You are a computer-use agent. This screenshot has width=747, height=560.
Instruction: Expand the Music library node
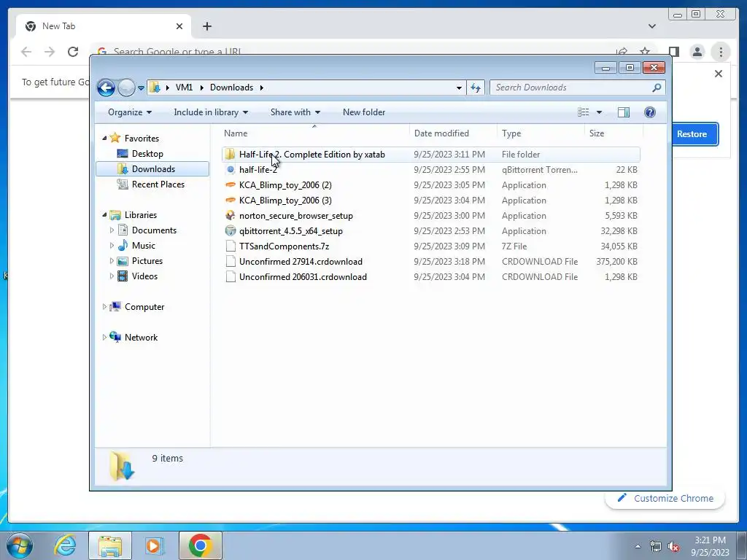pyautogui.click(x=112, y=246)
